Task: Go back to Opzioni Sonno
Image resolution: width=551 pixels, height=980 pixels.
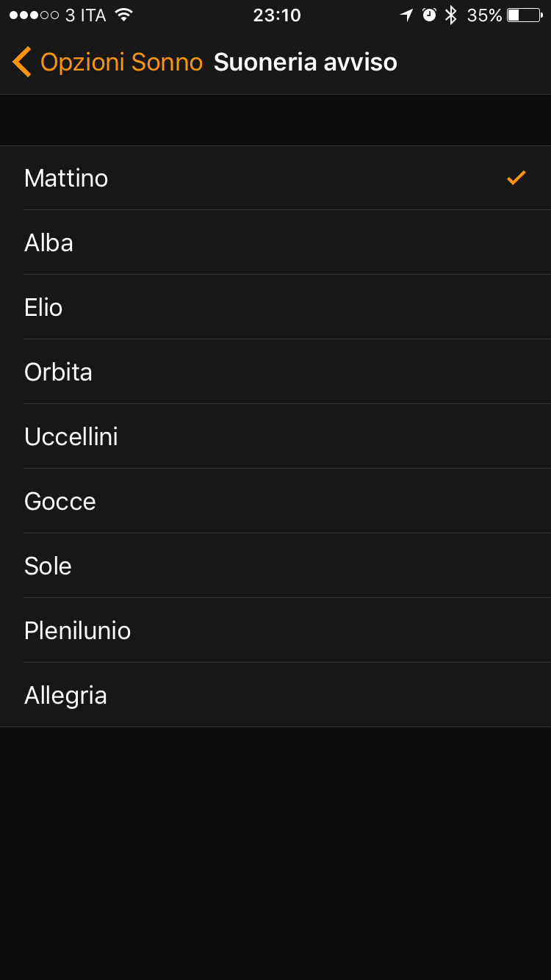Action: pyautogui.click(x=121, y=62)
